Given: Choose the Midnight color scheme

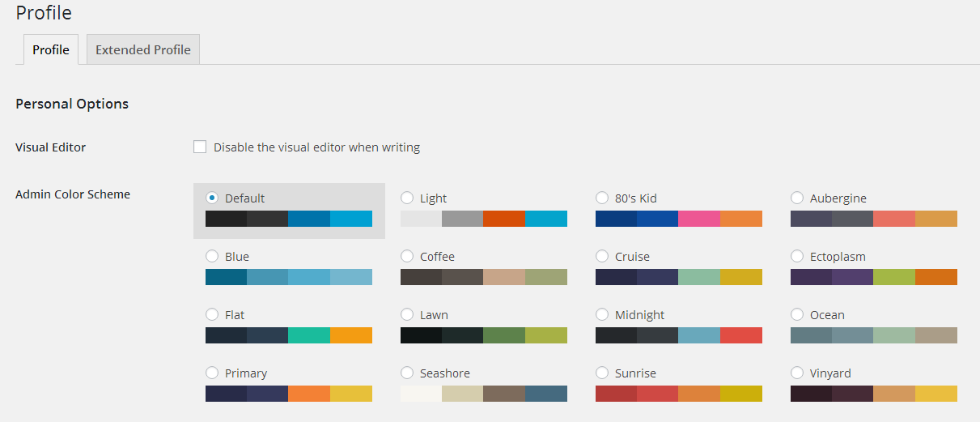Looking at the screenshot, I should click(x=602, y=314).
